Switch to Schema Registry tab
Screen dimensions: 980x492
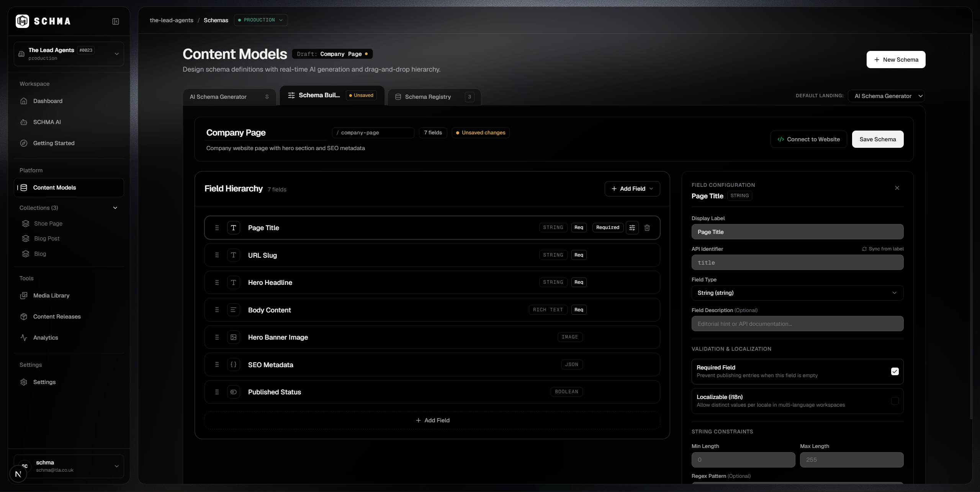[x=434, y=97]
